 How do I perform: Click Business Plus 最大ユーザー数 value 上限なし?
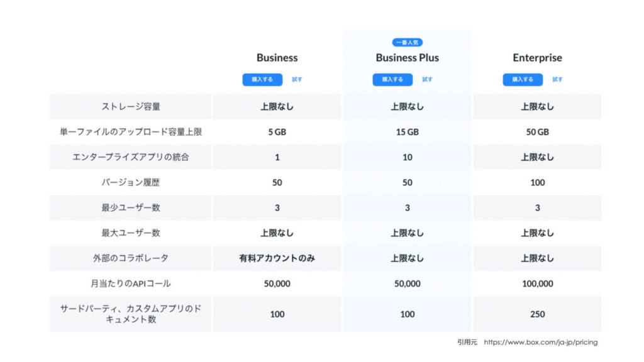point(408,233)
